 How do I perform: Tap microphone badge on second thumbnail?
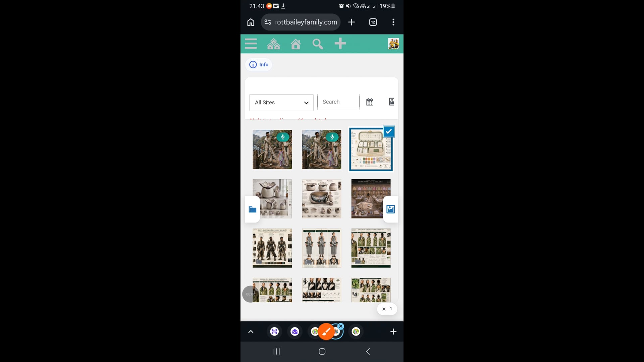pyautogui.click(x=332, y=137)
